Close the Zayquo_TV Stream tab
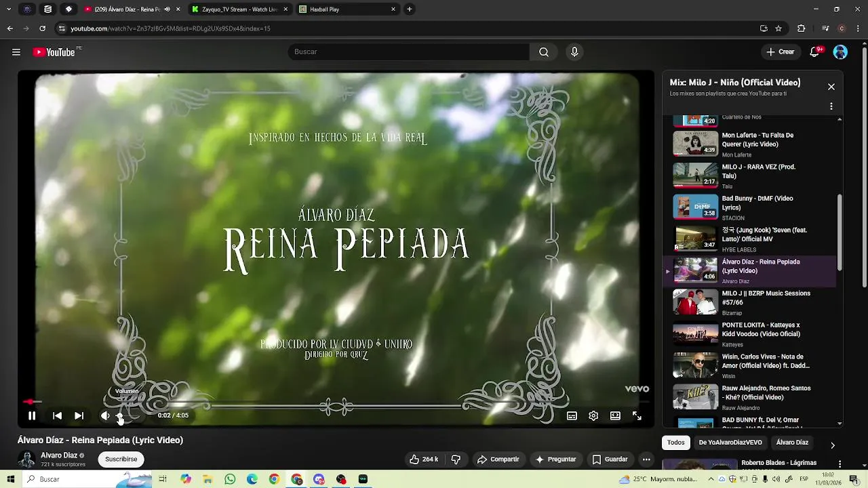The width and height of the screenshot is (868, 488). (285, 9)
